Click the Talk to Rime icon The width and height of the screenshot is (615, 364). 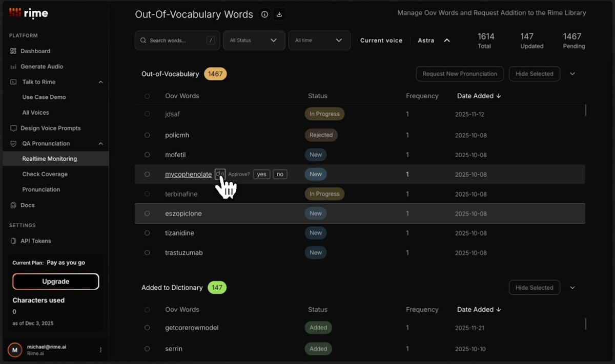[x=13, y=82]
